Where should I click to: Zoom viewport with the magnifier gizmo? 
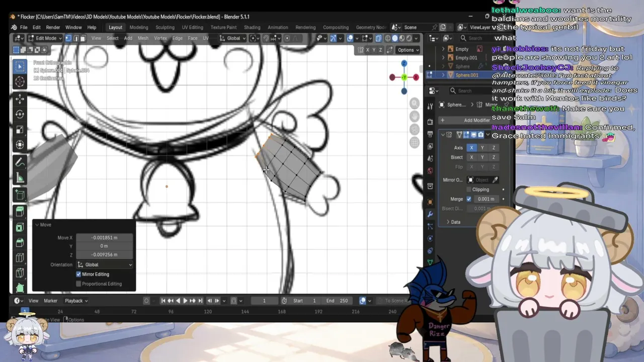click(415, 104)
